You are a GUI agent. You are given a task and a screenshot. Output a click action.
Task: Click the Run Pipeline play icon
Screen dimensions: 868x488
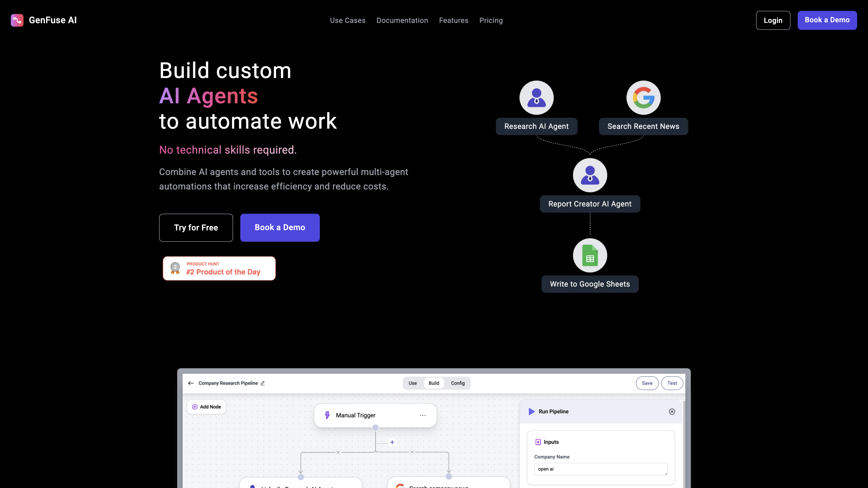[x=531, y=411]
